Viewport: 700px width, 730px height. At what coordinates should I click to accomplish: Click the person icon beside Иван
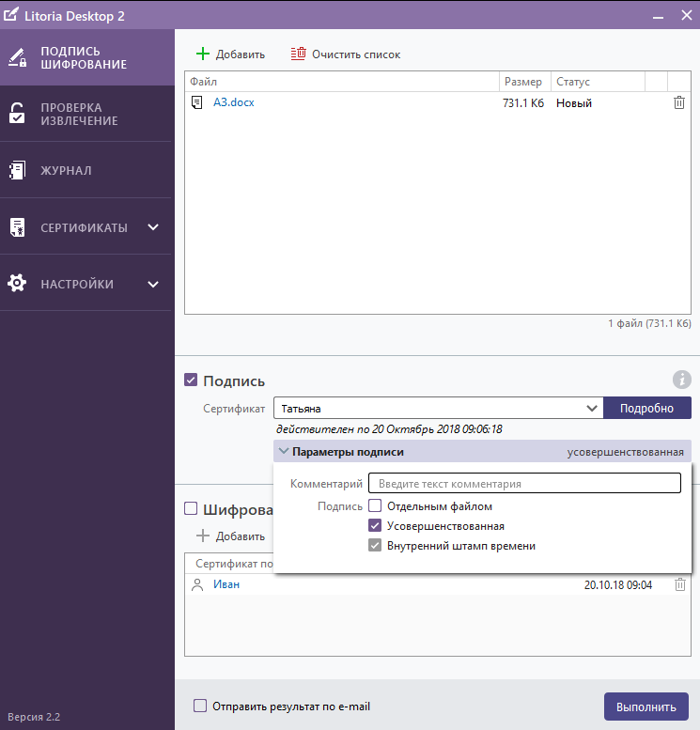pyautogui.click(x=197, y=584)
